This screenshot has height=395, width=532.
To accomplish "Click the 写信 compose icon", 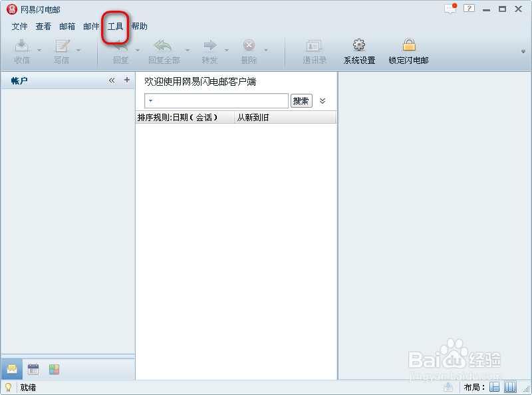I will tap(61, 45).
